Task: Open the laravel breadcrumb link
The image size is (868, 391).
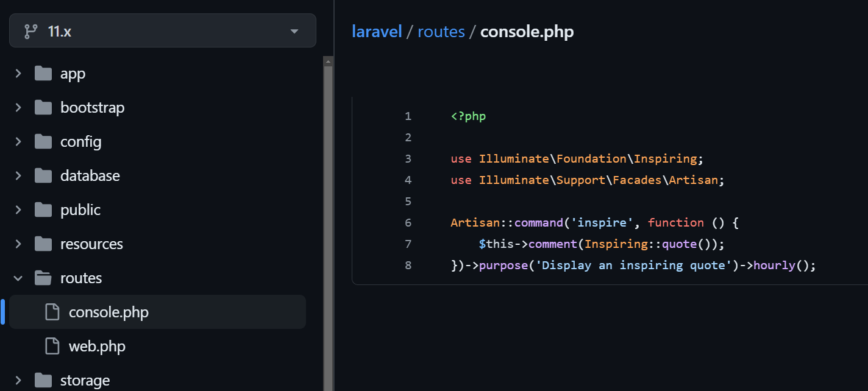Action: click(x=377, y=32)
